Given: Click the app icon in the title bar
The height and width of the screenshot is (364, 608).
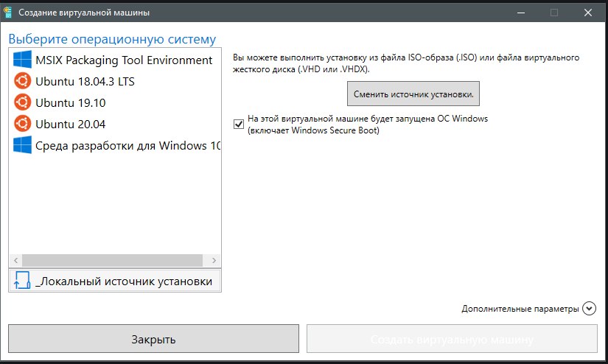Looking at the screenshot, I should [x=7, y=13].
